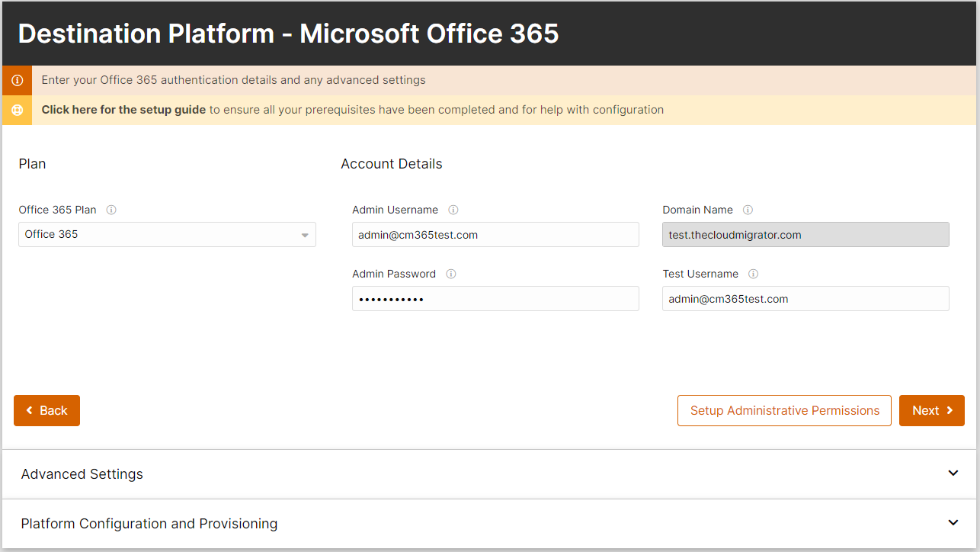Image resolution: width=980 pixels, height=552 pixels.
Task: Go back with the Back button
Action: click(x=46, y=410)
